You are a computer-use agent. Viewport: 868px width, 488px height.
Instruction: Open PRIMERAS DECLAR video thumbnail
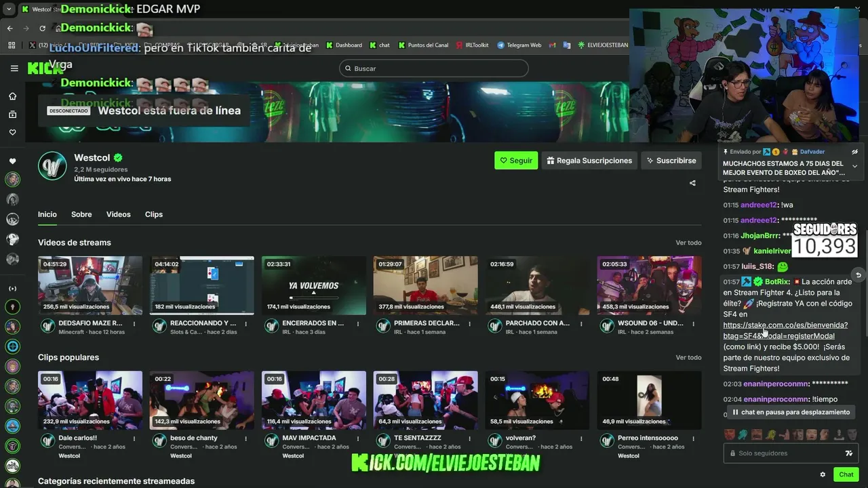(x=426, y=285)
